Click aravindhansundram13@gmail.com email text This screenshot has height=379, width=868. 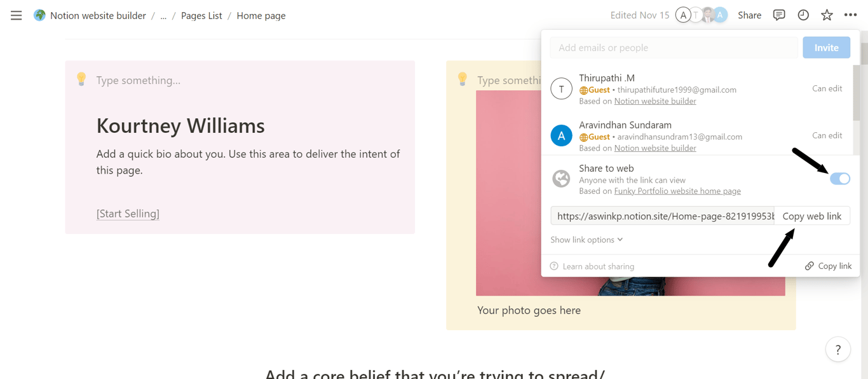(680, 137)
